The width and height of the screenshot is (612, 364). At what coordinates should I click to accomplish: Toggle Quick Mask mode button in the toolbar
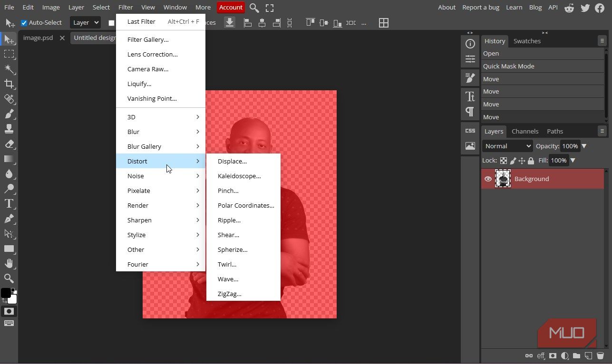click(x=9, y=311)
